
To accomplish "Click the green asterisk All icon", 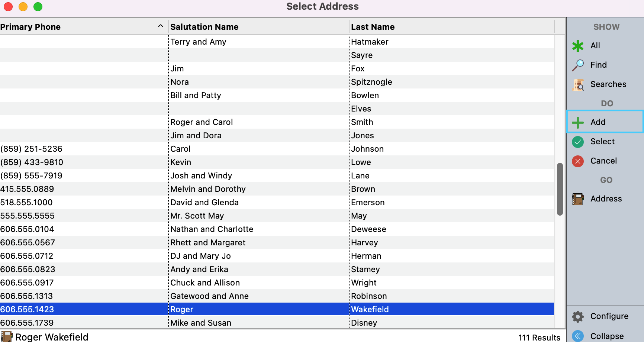I will pyautogui.click(x=577, y=46).
